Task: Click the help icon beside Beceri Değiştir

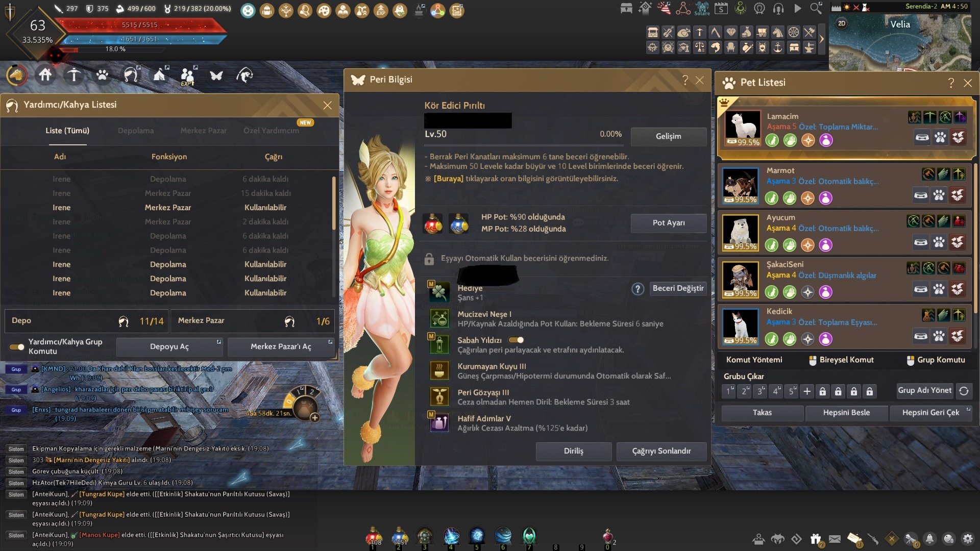Action: click(638, 289)
